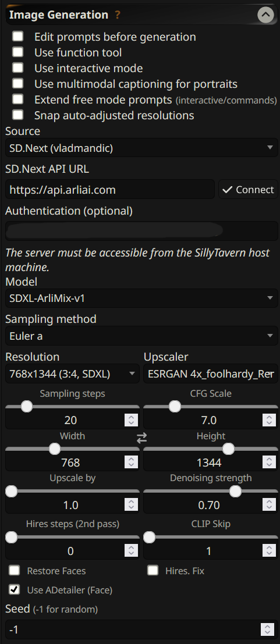Open the Sampling method Euler a dropdown

click(141, 336)
